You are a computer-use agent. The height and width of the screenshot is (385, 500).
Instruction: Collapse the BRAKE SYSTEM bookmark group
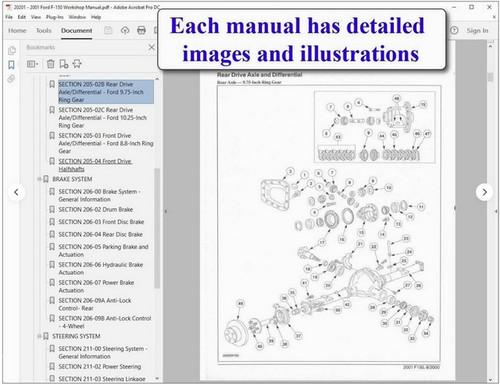tap(39, 179)
